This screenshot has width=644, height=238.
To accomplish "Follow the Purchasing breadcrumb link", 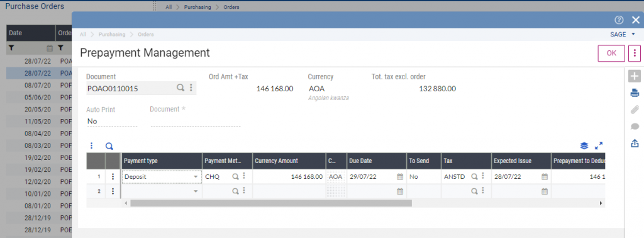I will pos(112,35).
